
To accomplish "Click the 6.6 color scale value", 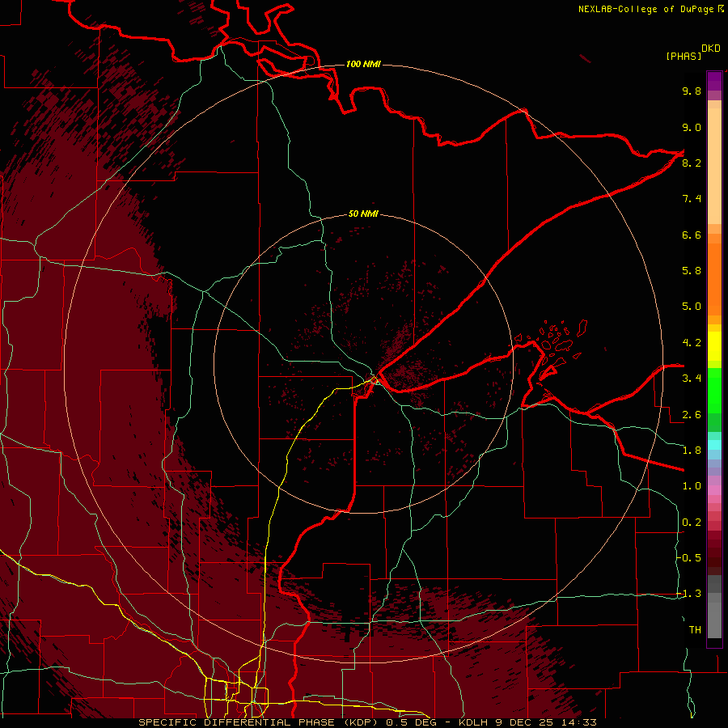I will (x=692, y=235).
